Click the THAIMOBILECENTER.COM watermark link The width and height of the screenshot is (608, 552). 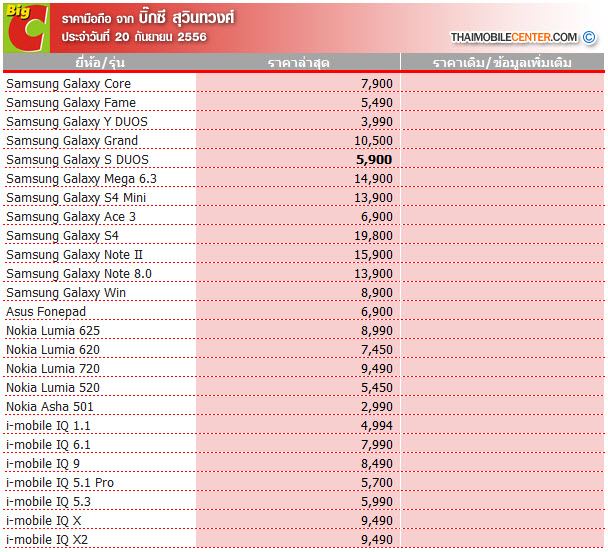coord(513,37)
